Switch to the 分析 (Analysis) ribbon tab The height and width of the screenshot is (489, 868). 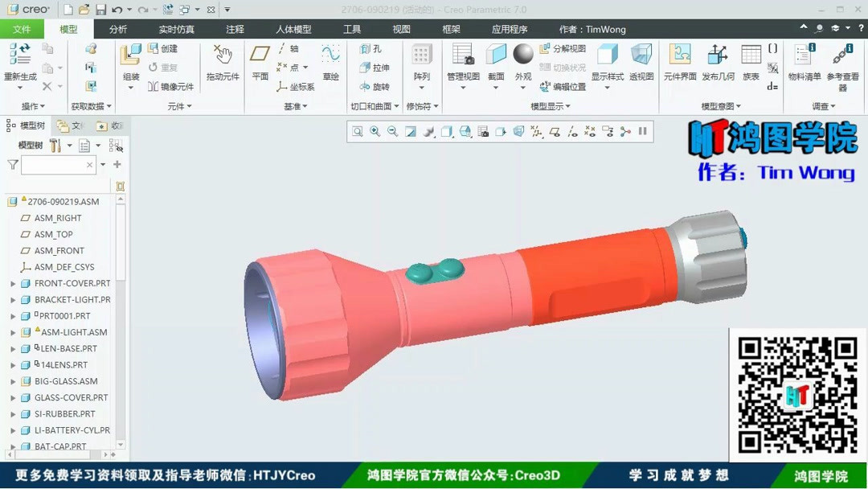point(117,28)
